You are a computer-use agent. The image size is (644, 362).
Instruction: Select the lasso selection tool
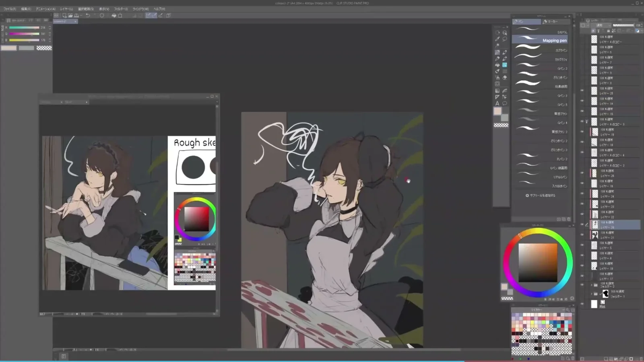coord(504,39)
